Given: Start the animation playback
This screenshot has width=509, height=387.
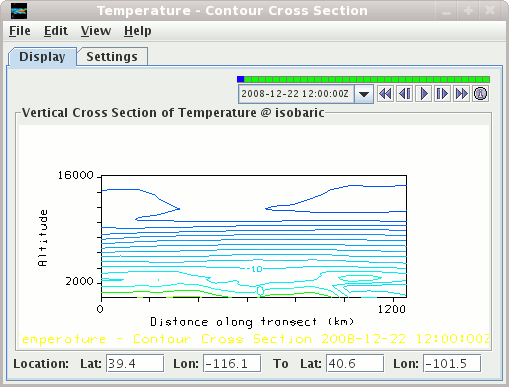Looking at the screenshot, I should [x=424, y=94].
